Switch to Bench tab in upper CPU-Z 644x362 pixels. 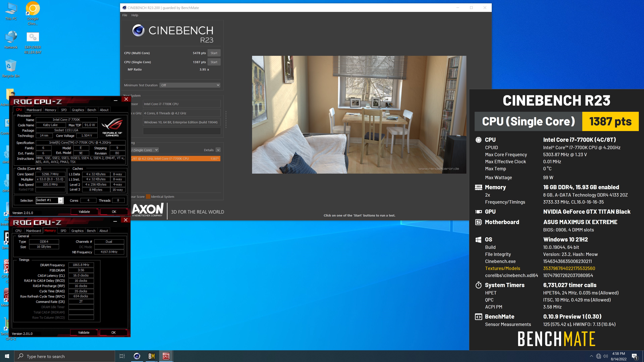(x=92, y=110)
